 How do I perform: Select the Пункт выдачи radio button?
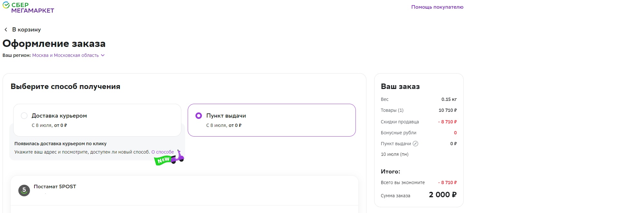[199, 116]
